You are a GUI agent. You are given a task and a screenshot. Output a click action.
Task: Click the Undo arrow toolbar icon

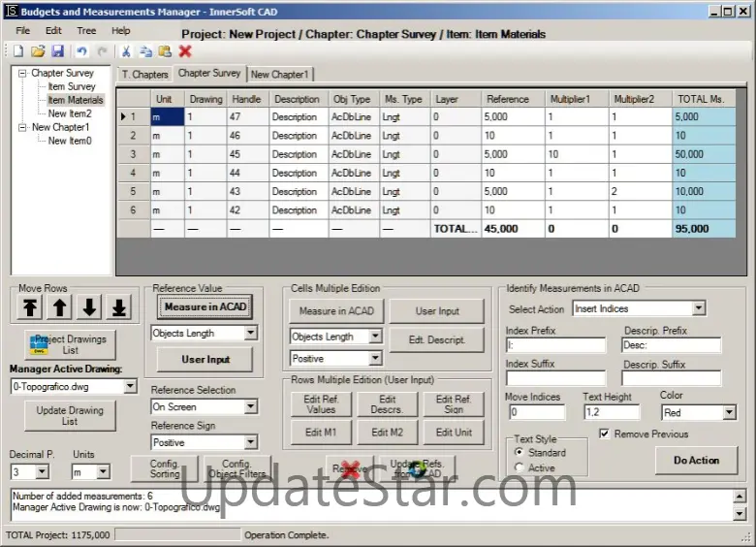[82, 51]
